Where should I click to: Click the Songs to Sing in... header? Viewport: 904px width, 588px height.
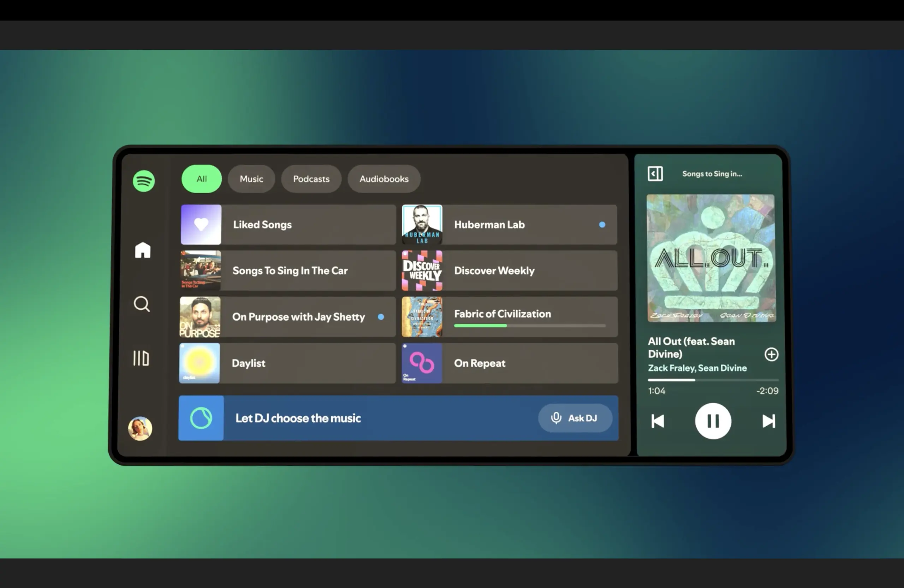(x=712, y=174)
